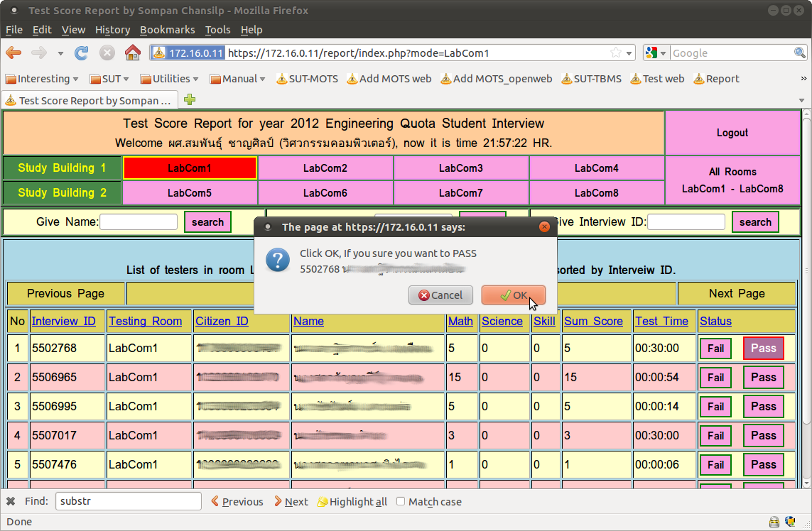
Task: Find Previous match in find bar
Action: coord(237,501)
